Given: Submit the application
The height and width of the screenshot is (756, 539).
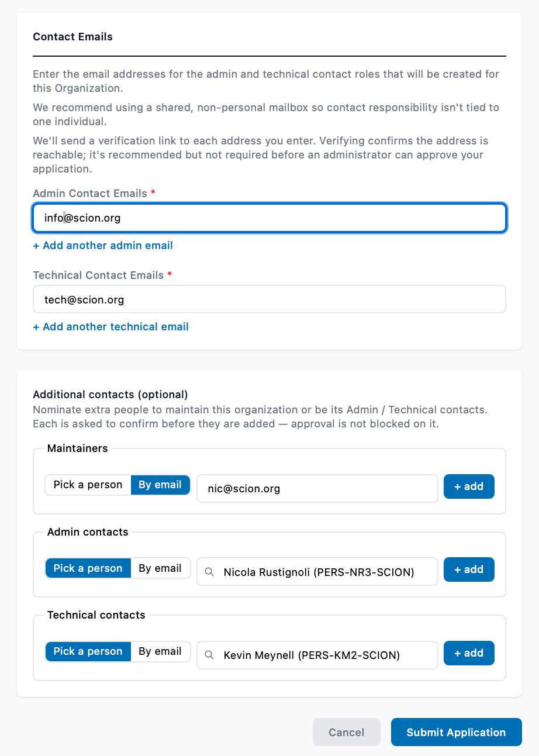Looking at the screenshot, I should [456, 732].
